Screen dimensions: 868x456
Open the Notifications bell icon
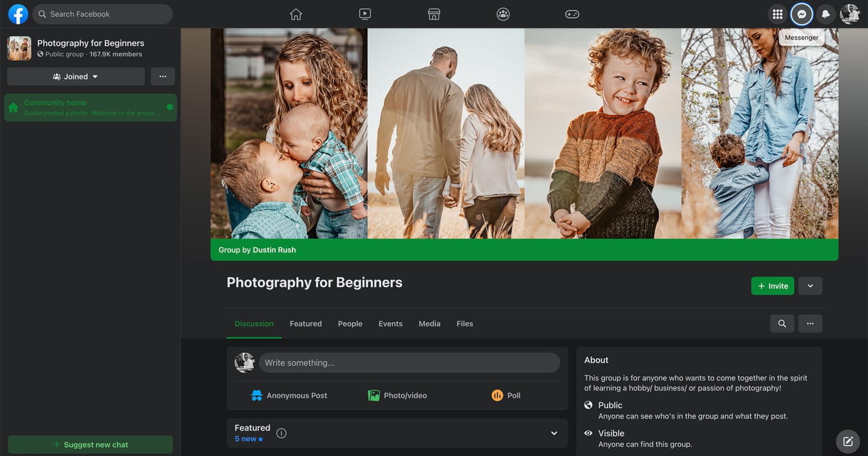[826, 14]
